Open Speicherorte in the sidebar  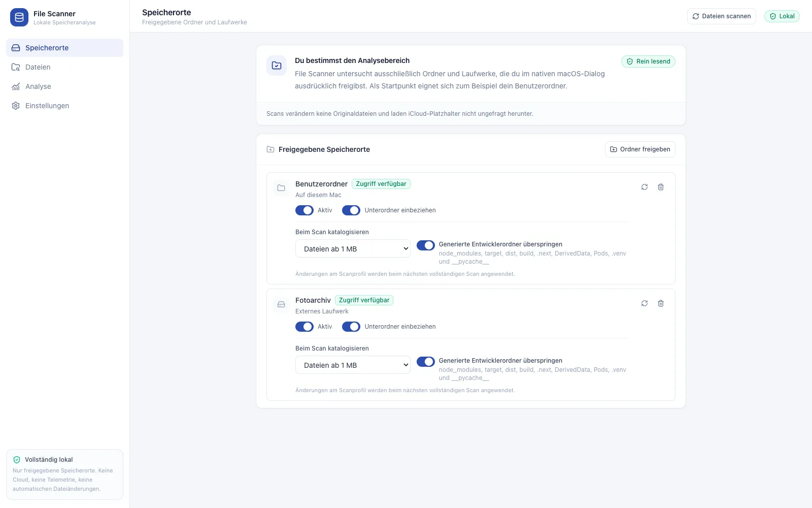(64, 48)
